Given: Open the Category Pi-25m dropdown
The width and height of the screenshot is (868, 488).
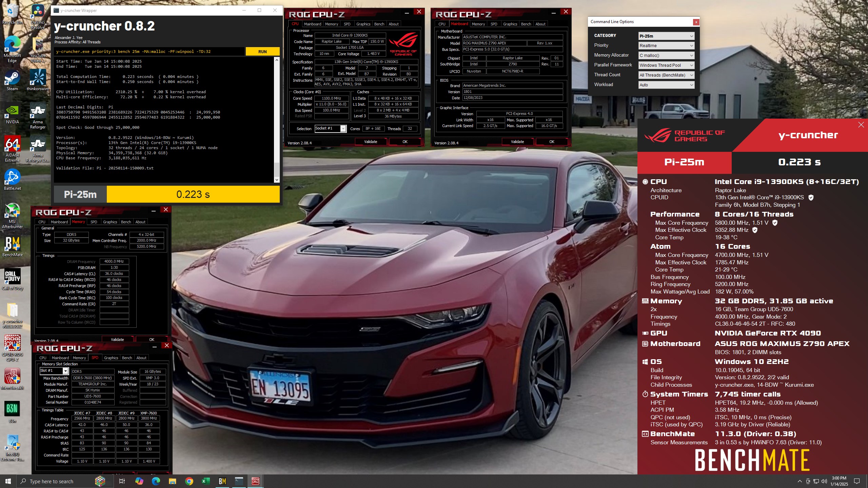Looking at the screenshot, I should (x=666, y=36).
